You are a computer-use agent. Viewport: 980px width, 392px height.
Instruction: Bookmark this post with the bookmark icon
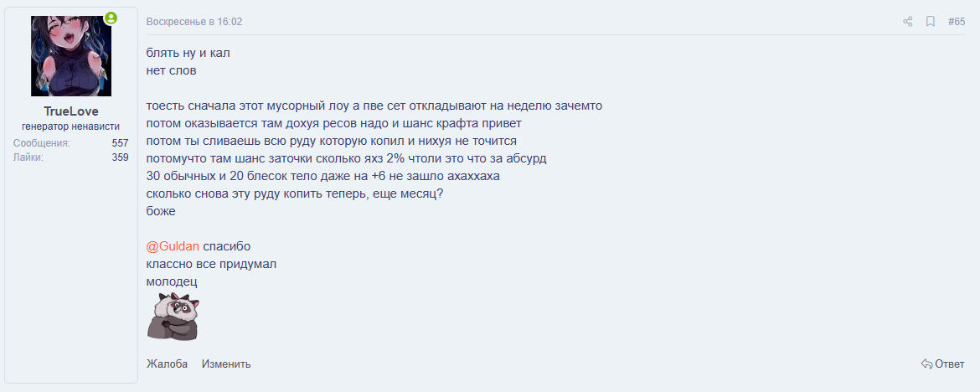click(930, 22)
